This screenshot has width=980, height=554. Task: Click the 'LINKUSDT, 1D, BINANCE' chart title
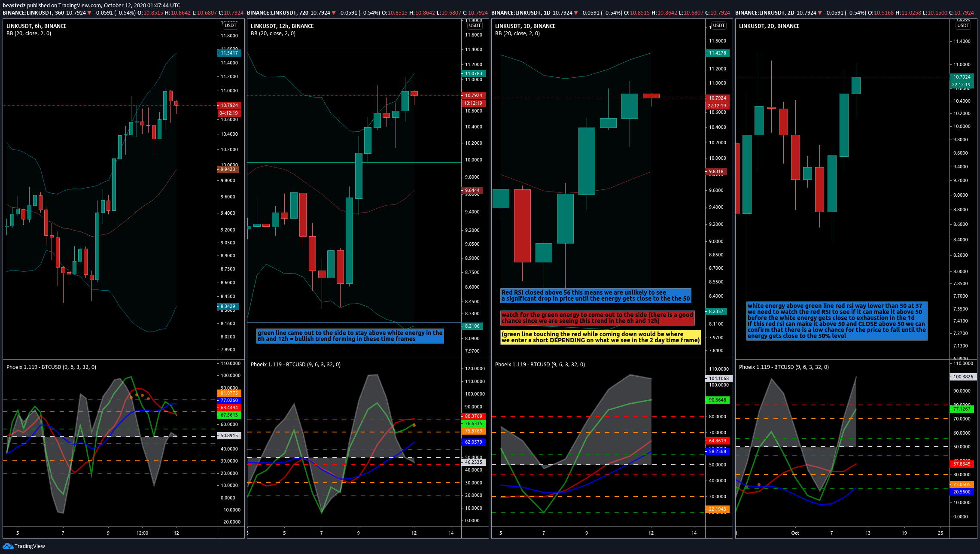click(x=525, y=26)
